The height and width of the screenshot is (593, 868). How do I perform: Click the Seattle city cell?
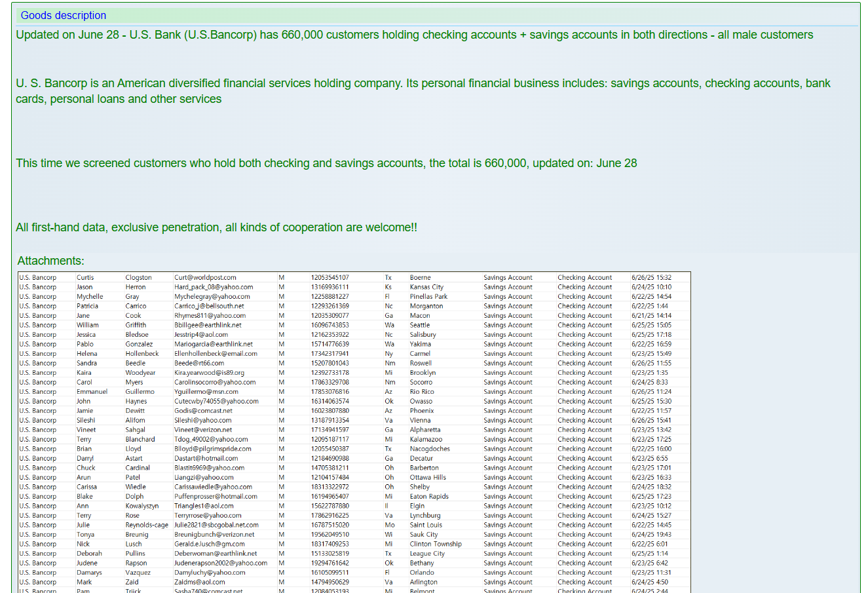point(420,325)
